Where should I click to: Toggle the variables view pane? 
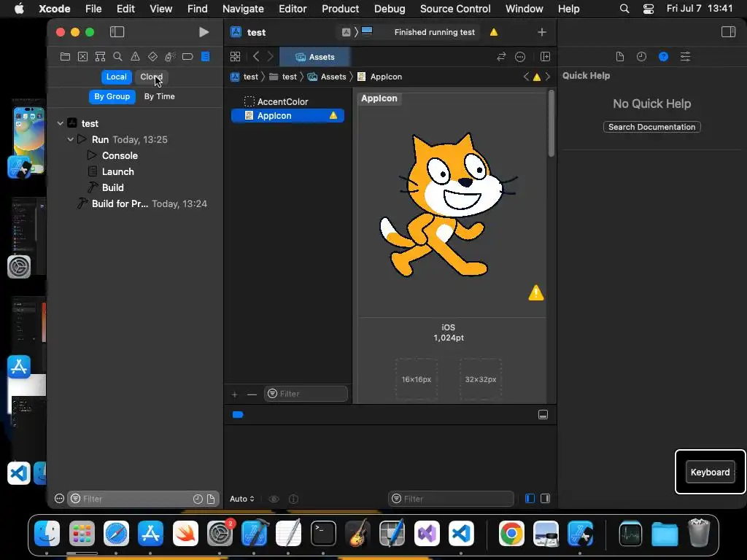coord(530,499)
